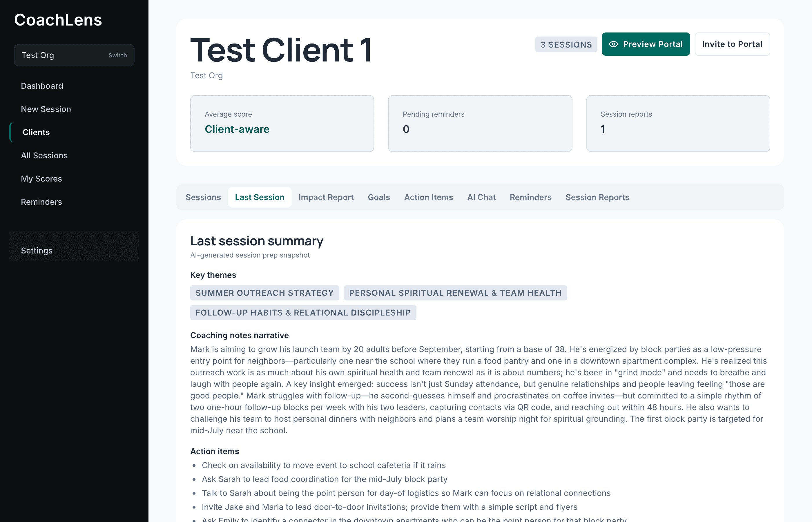This screenshot has height=522, width=812.
Task: Switch to the AI Chat tab
Action: [x=481, y=197]
